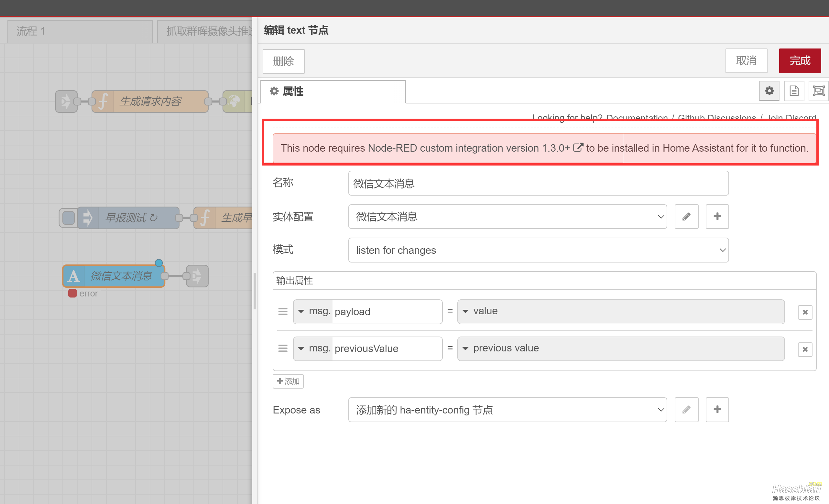Click the payload property field

[387, 311]
